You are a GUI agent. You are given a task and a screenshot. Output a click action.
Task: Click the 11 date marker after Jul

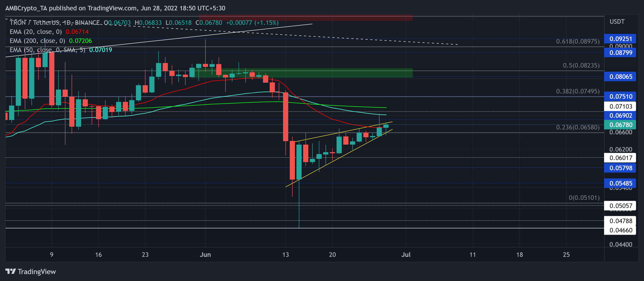(x=472, y=255)
